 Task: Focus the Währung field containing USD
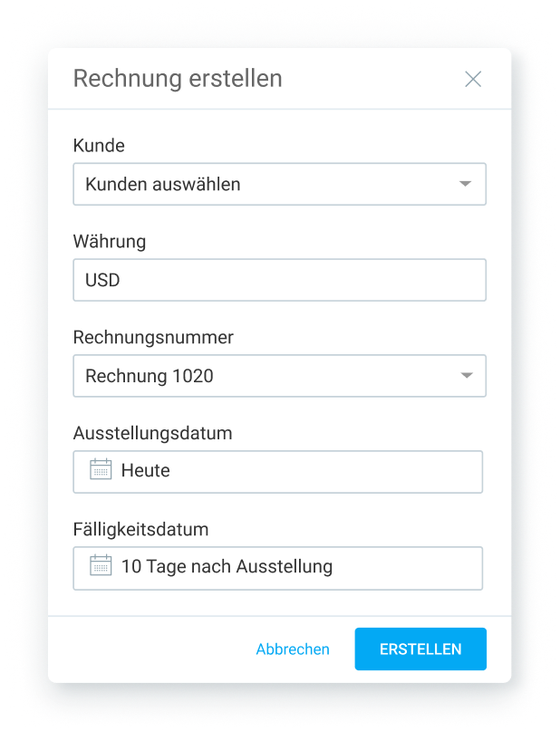click(279, 280)
